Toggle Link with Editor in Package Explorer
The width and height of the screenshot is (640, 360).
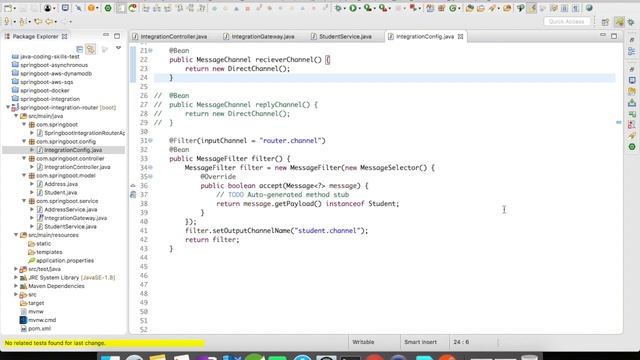click(91, 49)
